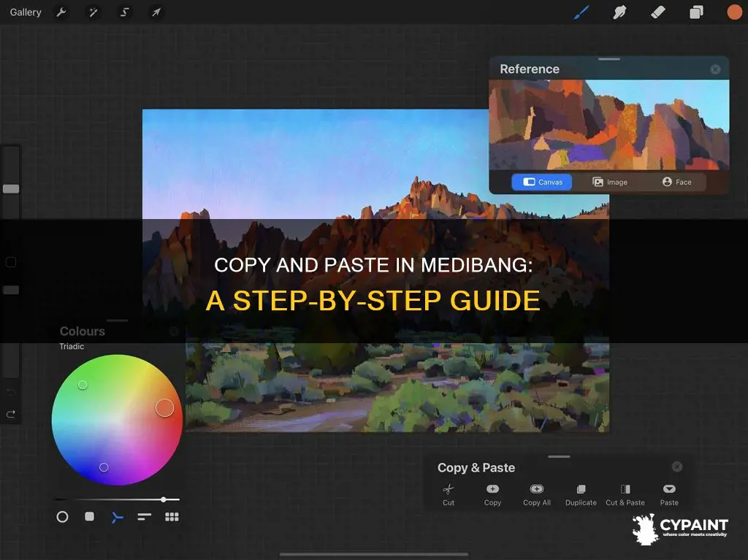The image size is (748, 560).
Task: Click Cut in Copy & Paste
Action: [449, 494]
